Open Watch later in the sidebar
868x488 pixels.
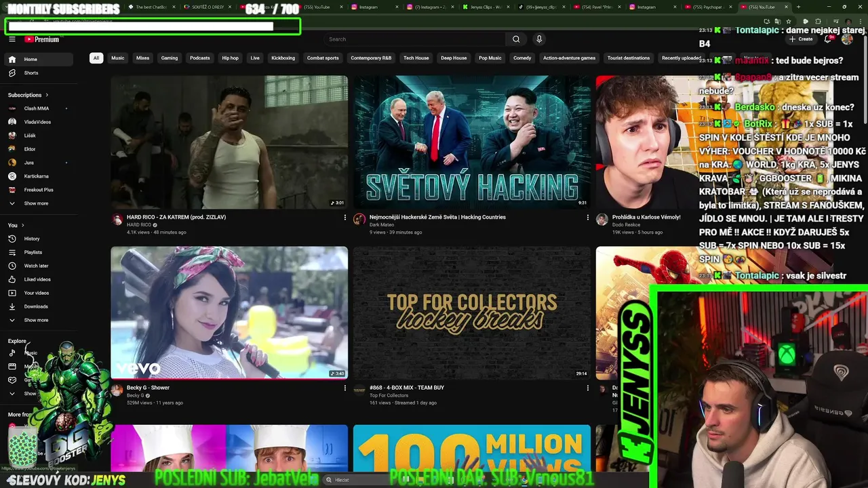tap(39, 266)
